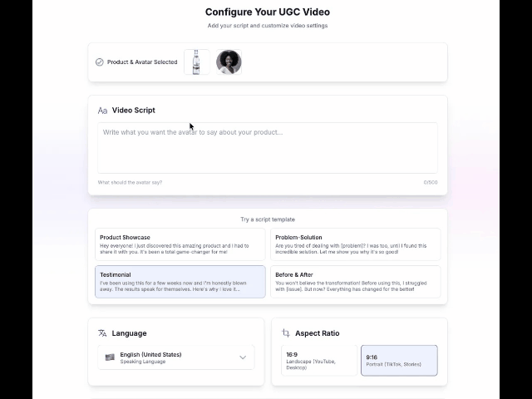Click the product bottle thumbnail
The image size is (532, 399).
click(196, 62)
